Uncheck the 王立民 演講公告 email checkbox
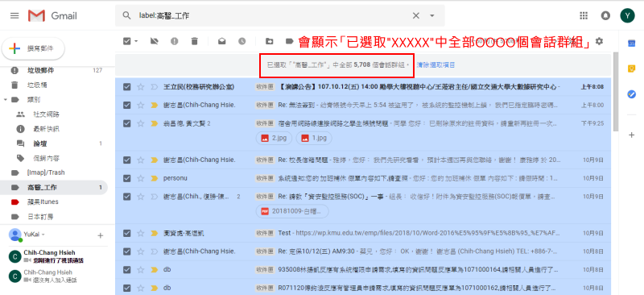Viewport: 644px width, 295px height. (127, 87)
